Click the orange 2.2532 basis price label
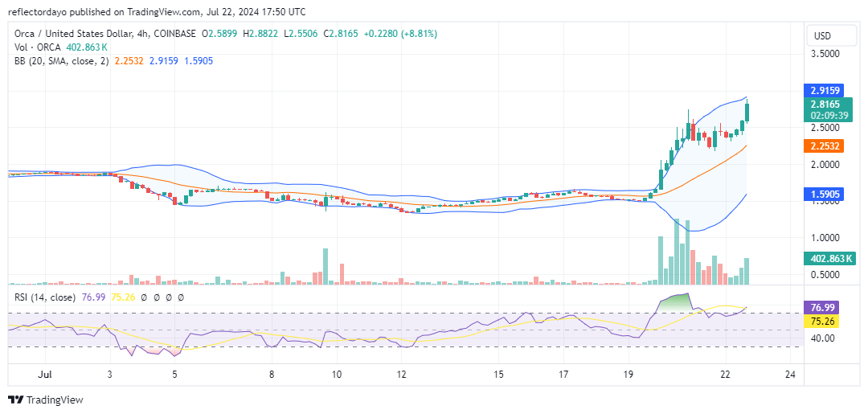Viewport: 868px width, 414px height. (825, 146)
